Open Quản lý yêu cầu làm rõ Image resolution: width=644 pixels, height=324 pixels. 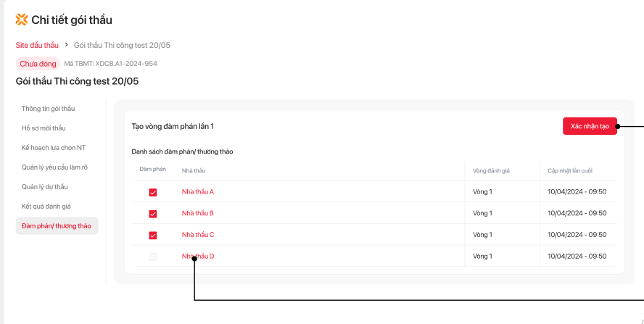pyautogui.click(x=54, y=167)
